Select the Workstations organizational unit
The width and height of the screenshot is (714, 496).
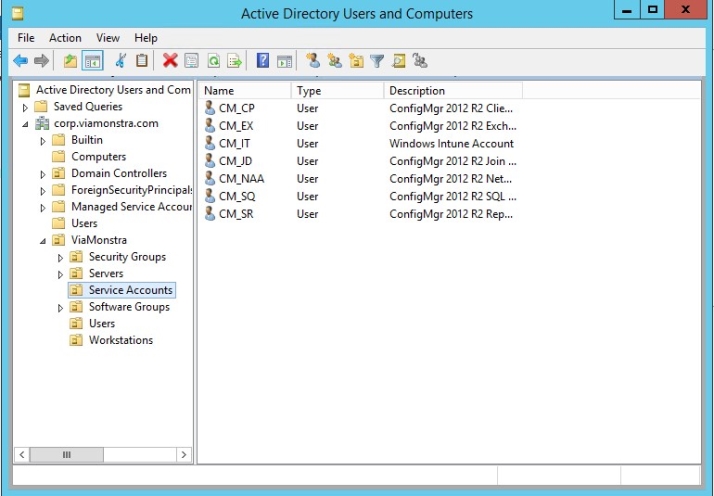pos(121,340)
